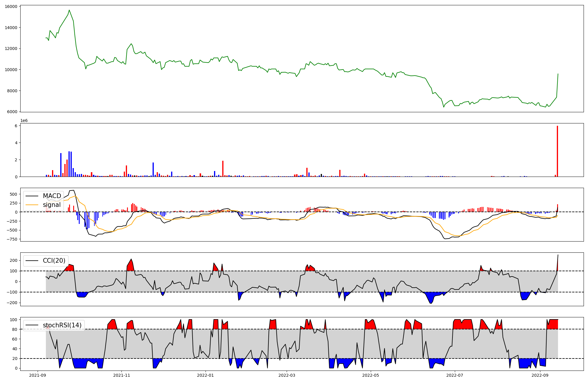Select the 2021-09 date tick label
The image size is (588, 382).
point(37,375)
